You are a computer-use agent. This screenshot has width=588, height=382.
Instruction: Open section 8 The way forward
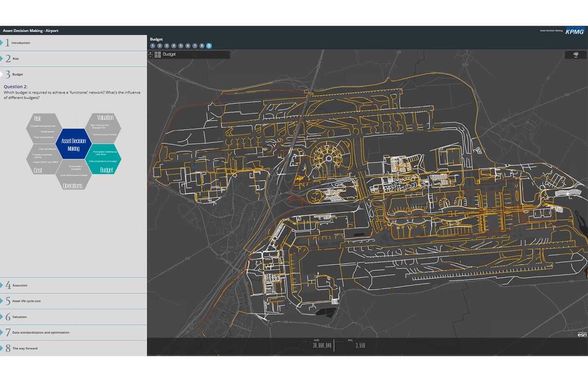tap(73, 348)
